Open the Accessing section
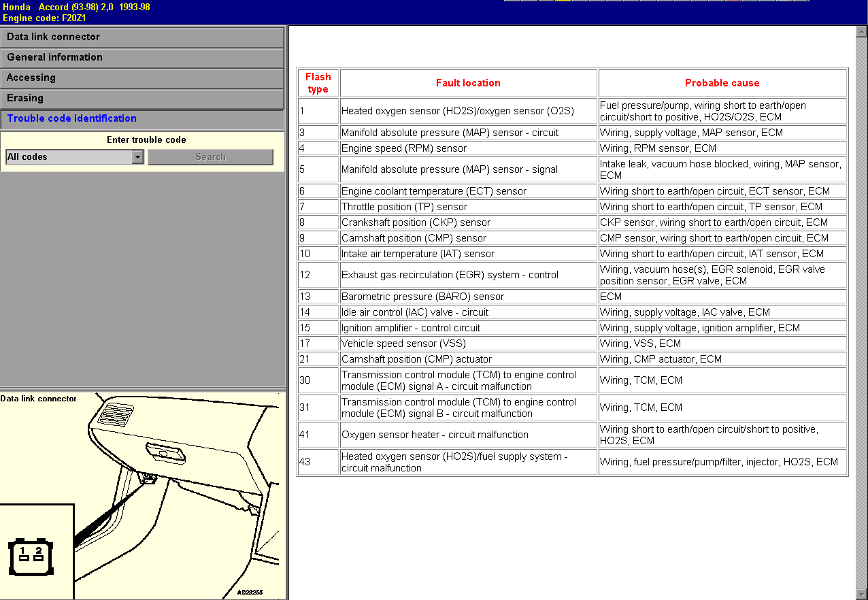 click(x=142, y=78)
